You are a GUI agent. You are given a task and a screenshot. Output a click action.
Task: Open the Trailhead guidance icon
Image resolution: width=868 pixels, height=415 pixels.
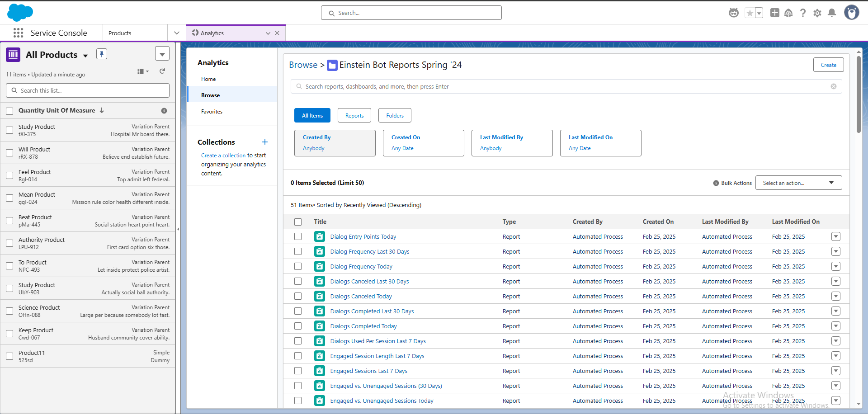(x=788, y=13)
